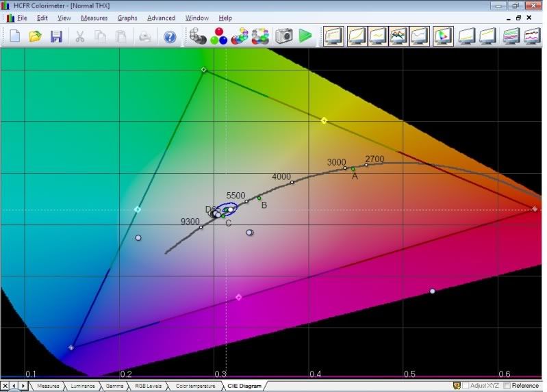547x392 pixels.
Task: Click the yellow secondary diamond marker
Action: [324, 120]
